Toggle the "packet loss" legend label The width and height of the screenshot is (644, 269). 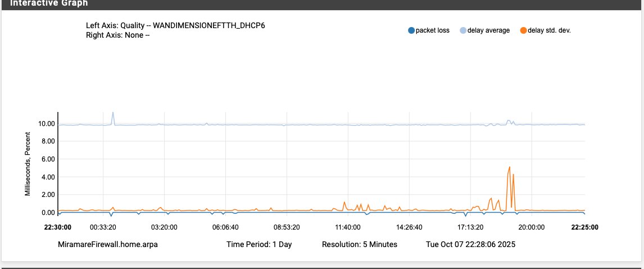point(432,30)
